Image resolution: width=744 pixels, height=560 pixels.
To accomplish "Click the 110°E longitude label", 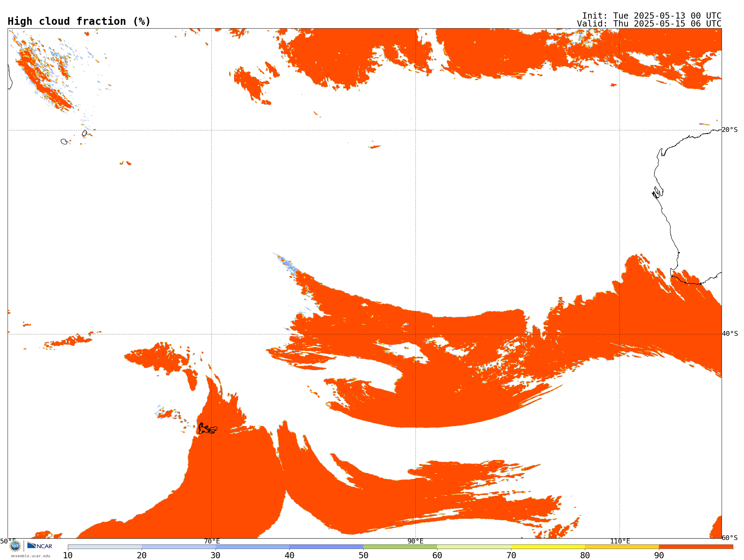I will pyautogui.click(x=620, y=541).
